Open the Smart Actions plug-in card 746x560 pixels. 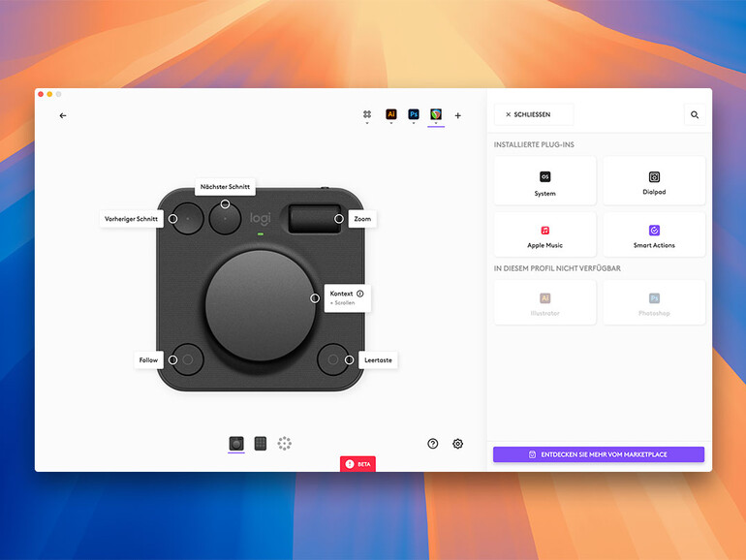point(654,234)
